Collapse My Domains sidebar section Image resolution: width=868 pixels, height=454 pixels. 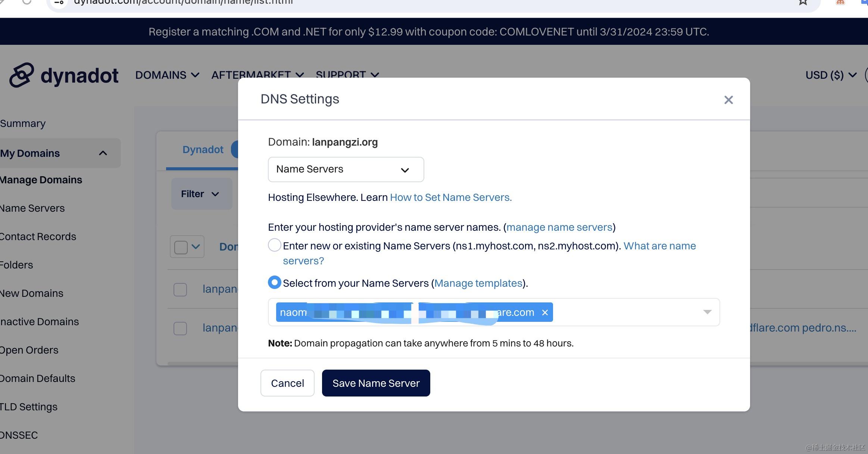103,153
